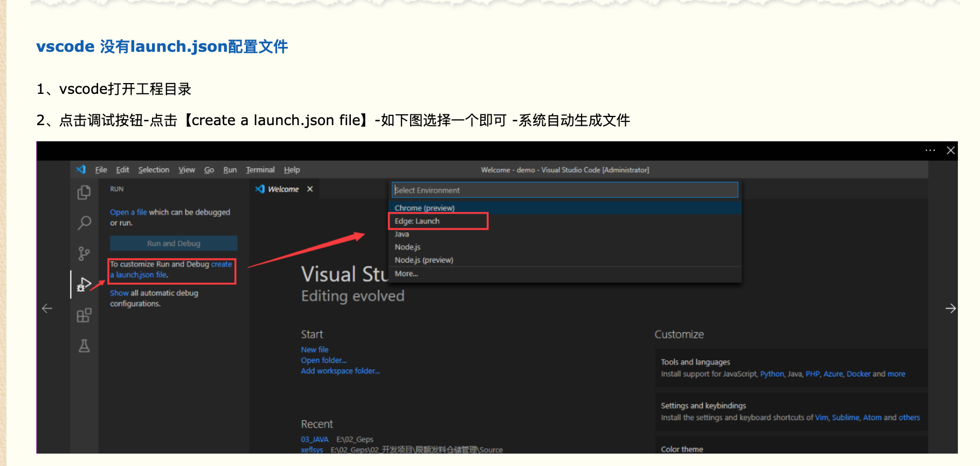This screenshot has height=466, width=980.
Task: Open recent project xeflsys
Action: pyautogui.click(x=312, y=450)
